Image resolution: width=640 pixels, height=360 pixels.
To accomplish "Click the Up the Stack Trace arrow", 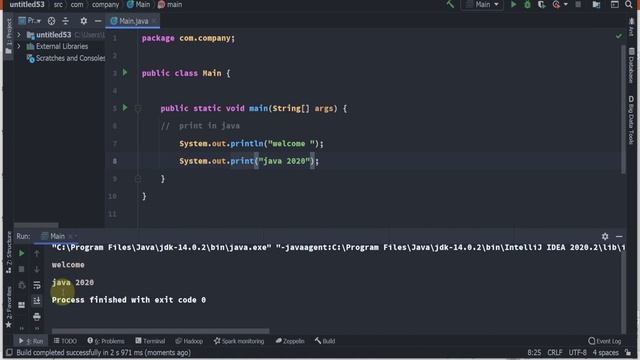I will (x=37, y=253).
